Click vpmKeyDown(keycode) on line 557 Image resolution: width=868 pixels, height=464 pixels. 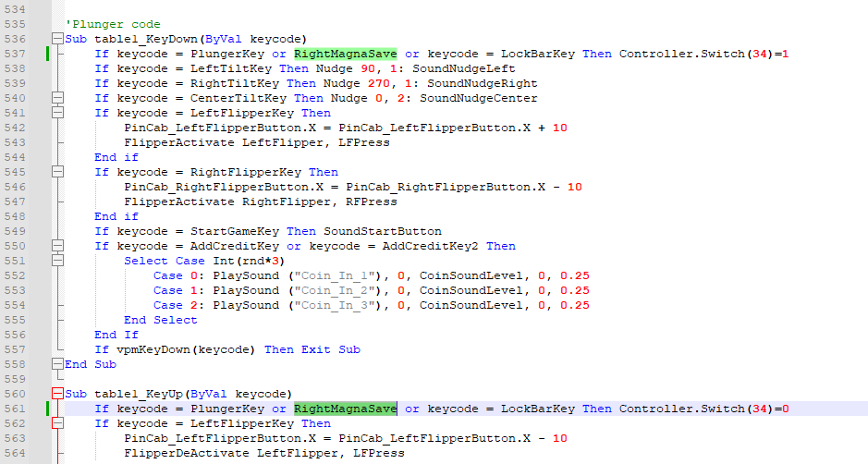[186, 349]
